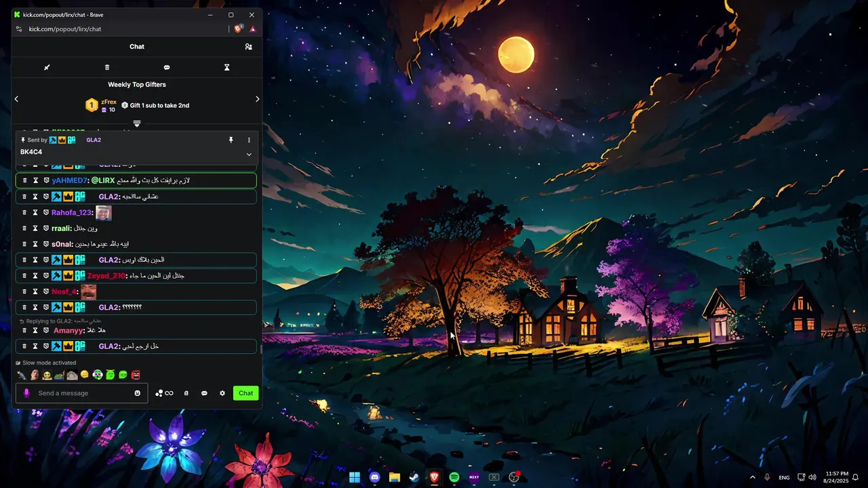
Task: Show next Weekly Top Gifters slide
Action: click(x=257, y=99)
